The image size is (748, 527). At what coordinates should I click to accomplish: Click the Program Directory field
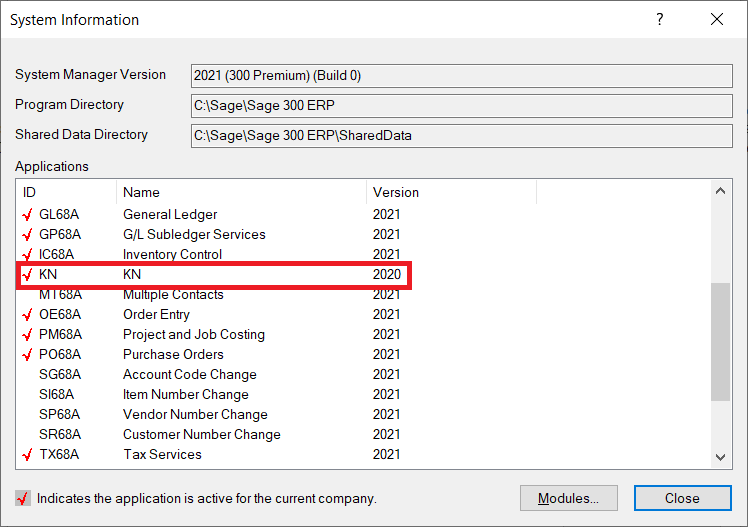pos(461,106)
